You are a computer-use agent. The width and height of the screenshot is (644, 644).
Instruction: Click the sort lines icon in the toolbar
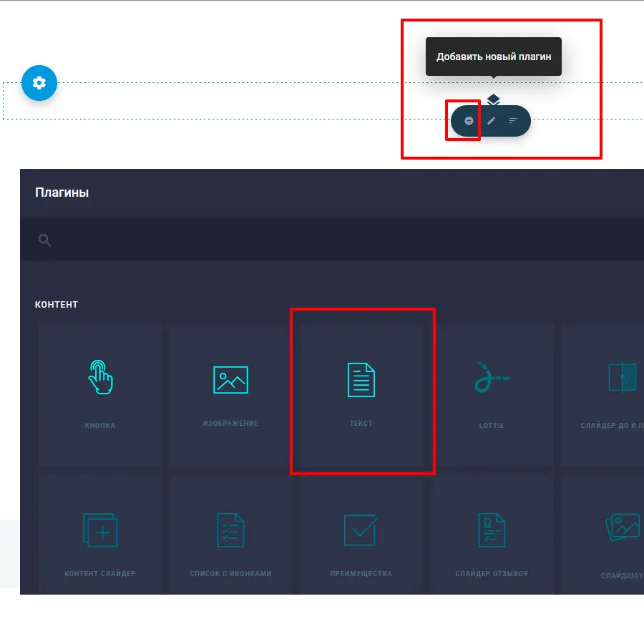(513, 121)
